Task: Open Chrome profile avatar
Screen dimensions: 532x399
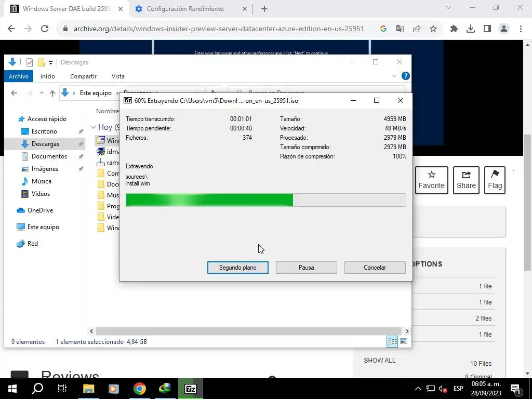Action: click(x=504, y=29)
